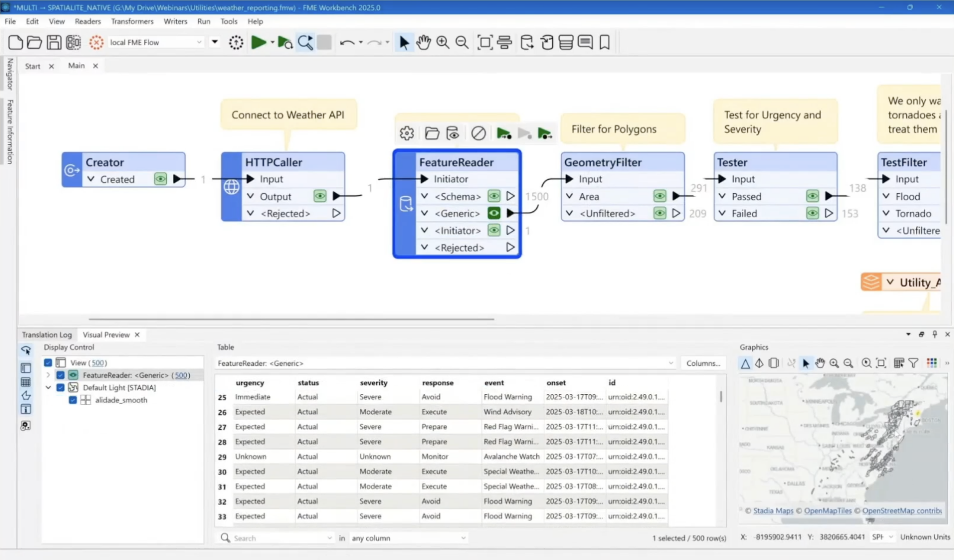Choose the Select arrow tool

point(404,42)
